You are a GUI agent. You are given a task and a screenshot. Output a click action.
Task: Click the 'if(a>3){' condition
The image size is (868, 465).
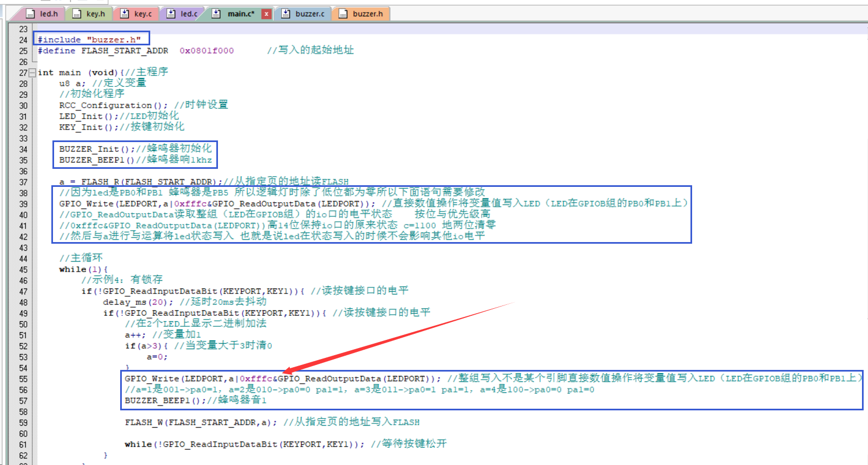pyautogui.click(x=146, y=345)
